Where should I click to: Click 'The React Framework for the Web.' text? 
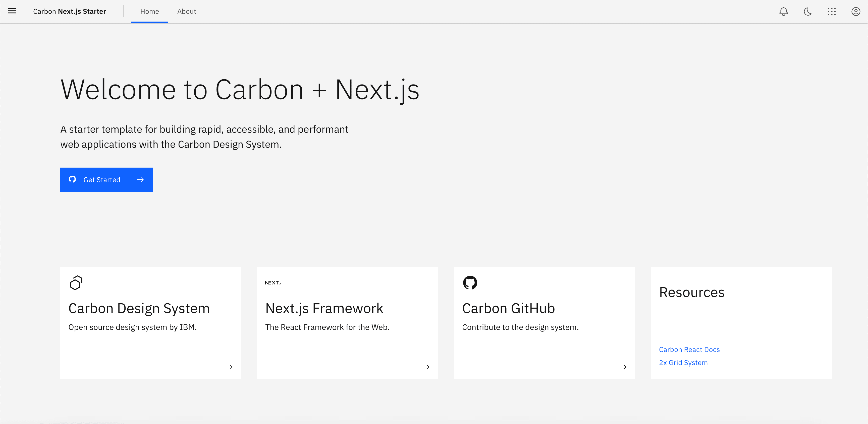click(327, 327)
